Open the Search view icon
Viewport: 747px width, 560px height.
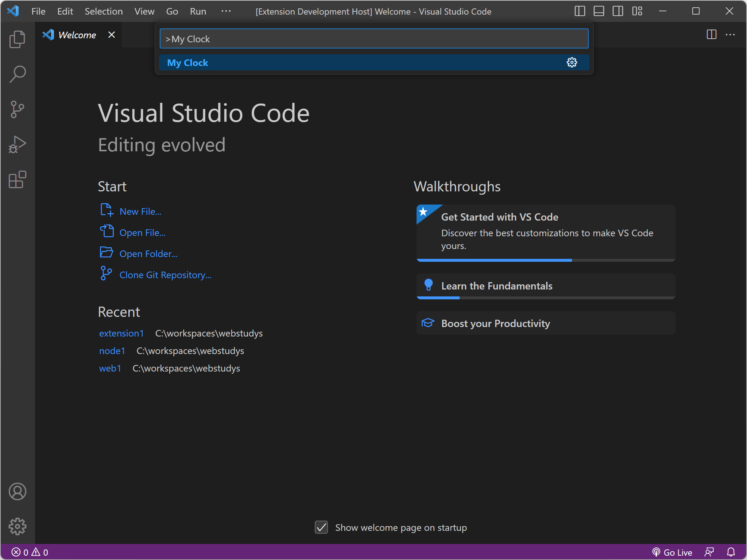click(17, 74)
